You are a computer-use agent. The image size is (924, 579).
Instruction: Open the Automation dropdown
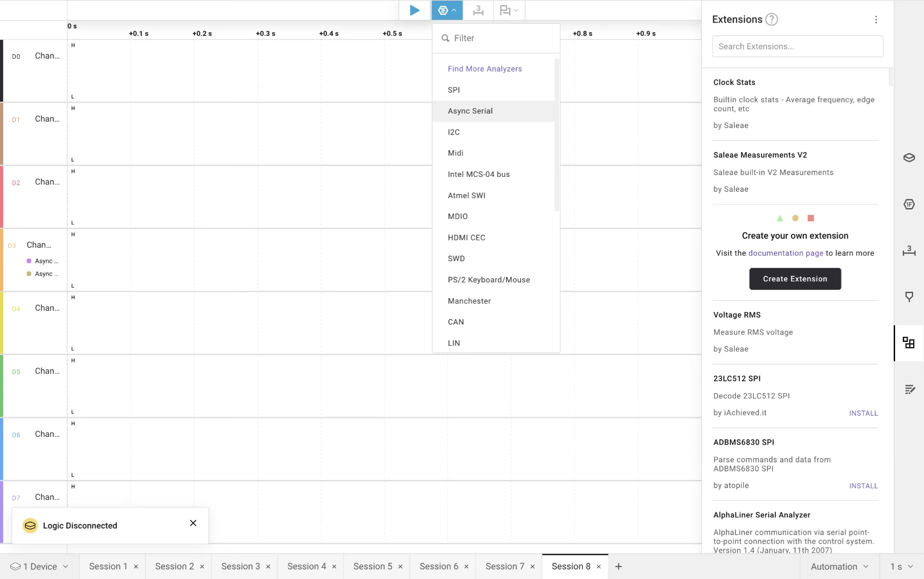pos(839,566)
